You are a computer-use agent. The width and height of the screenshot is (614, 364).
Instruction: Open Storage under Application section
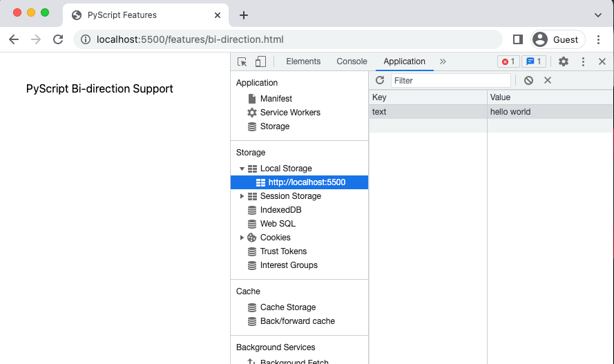coord(274,126)
